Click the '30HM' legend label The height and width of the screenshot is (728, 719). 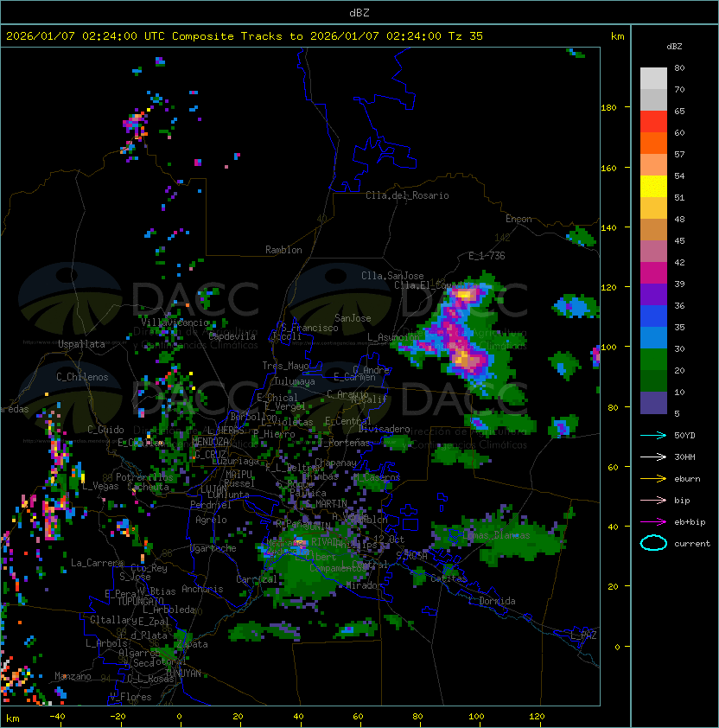click(684, 457)
